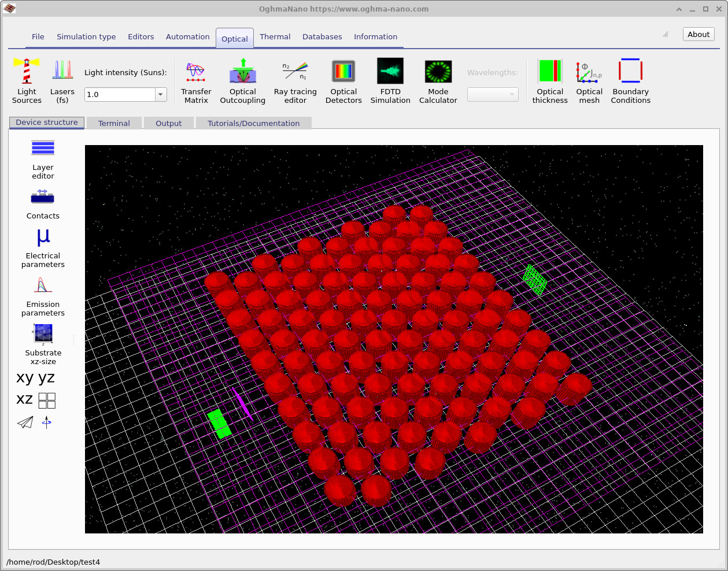Click the paper plane fly-through icon

25,422
